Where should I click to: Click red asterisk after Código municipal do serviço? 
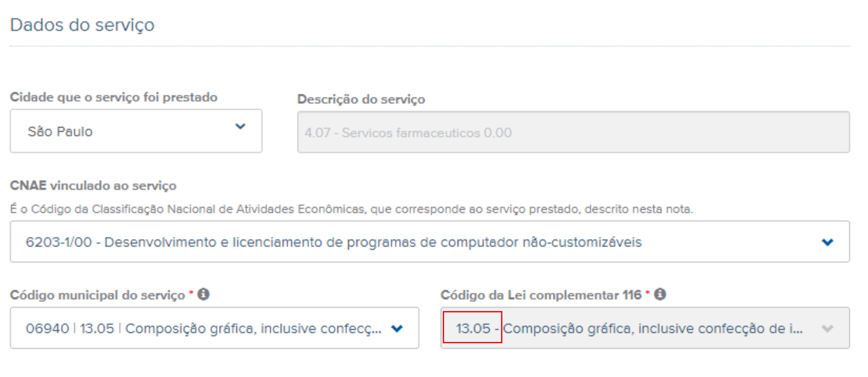point(192,294)
